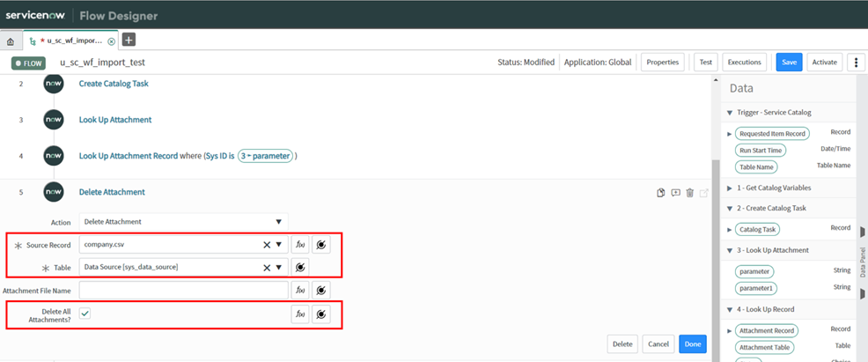Expand the Requested Item Record pill
This screenshot has height=362, width=868.
[730, 134]
